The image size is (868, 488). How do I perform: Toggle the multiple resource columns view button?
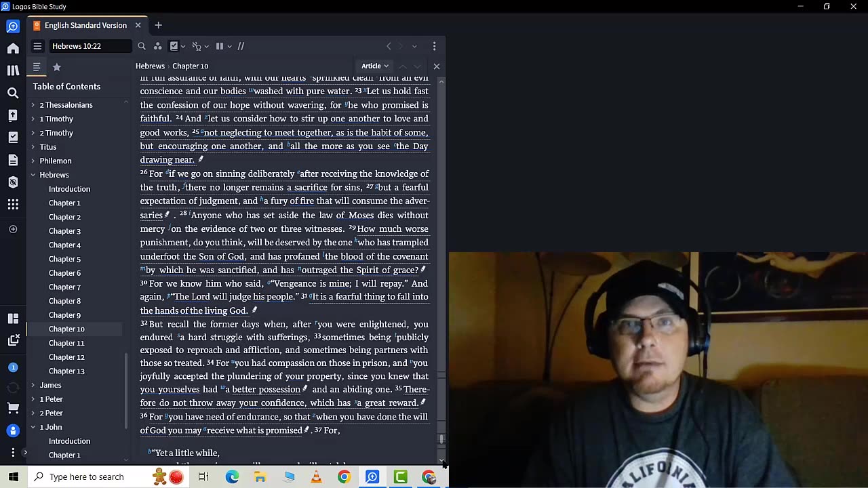click(x=219, y=46)
